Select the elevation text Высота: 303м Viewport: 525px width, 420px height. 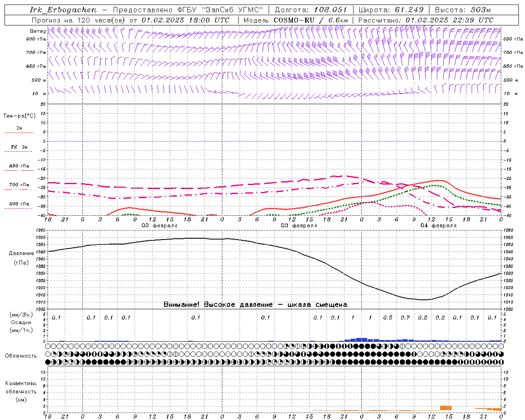[x=463, y=10]
